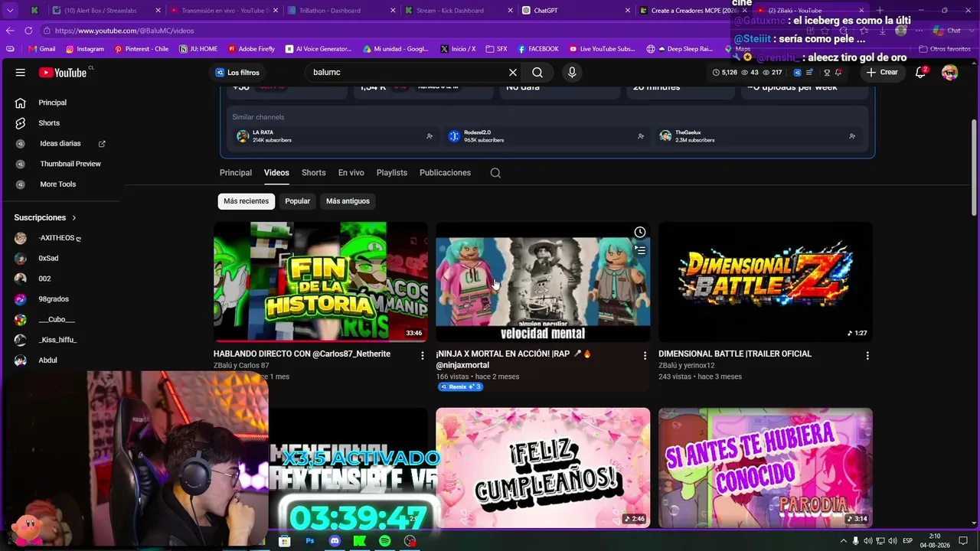Select the Más antiguos filter chip

(348, 201)
